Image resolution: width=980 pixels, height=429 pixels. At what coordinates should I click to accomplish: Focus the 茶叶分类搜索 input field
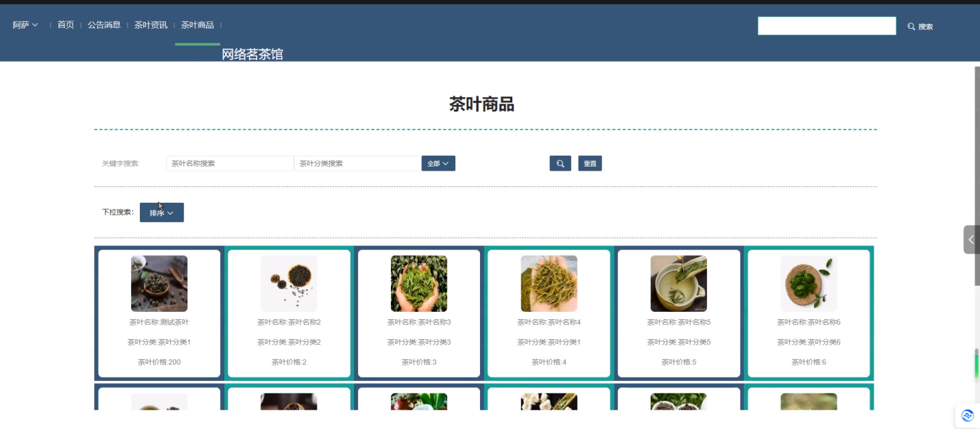click(x=357, y=164)
